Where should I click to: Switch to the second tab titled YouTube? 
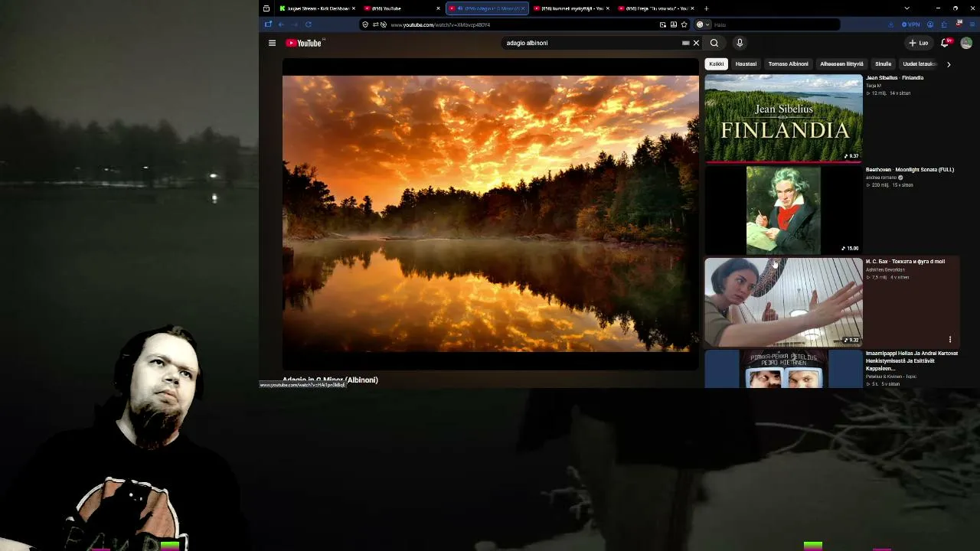[x=400, y=8]
